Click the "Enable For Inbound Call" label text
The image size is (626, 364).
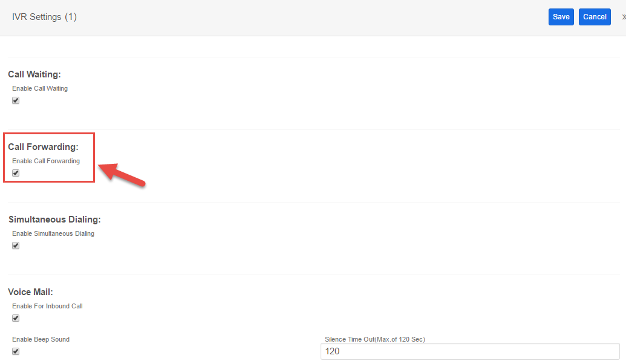pos(47,307)
